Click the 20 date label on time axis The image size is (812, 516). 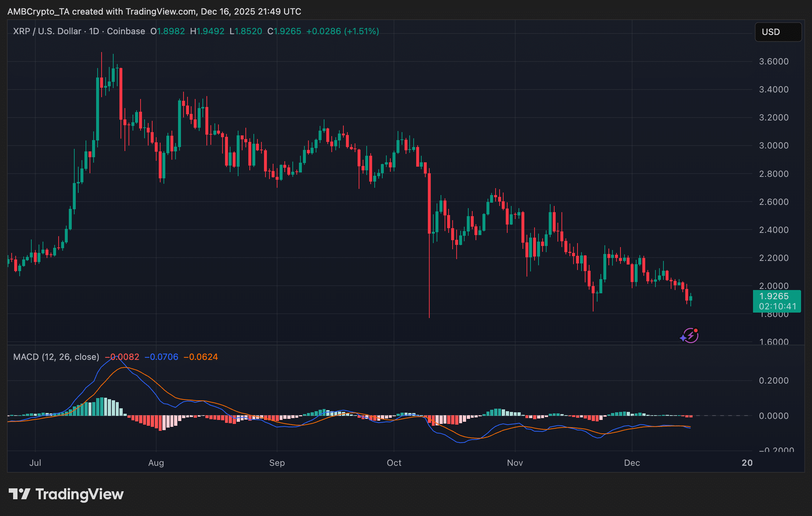[747, 463]
